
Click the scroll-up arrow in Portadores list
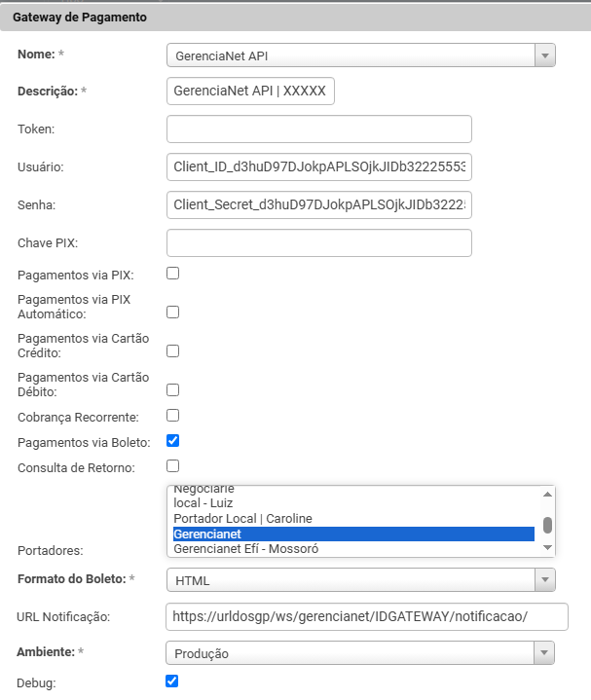(547, 494)
